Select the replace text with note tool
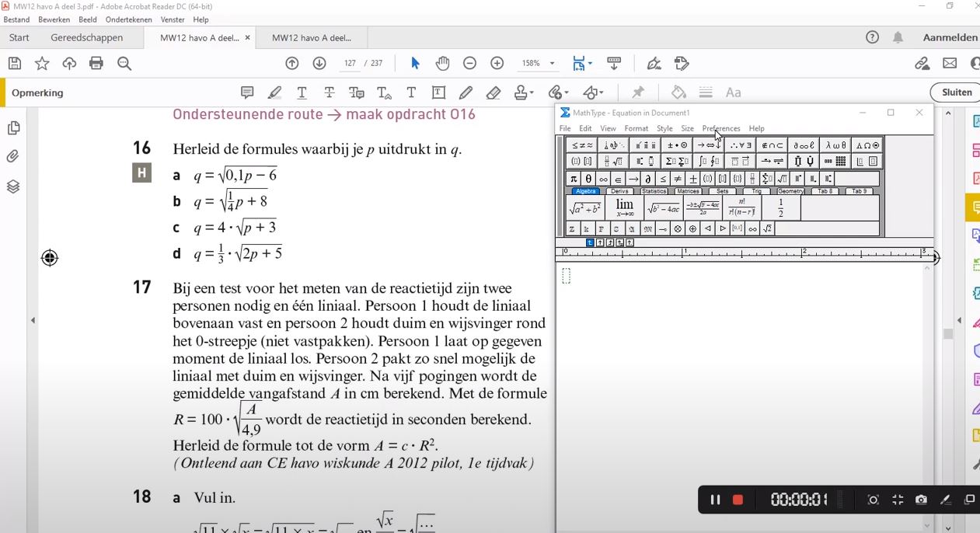 357,92
